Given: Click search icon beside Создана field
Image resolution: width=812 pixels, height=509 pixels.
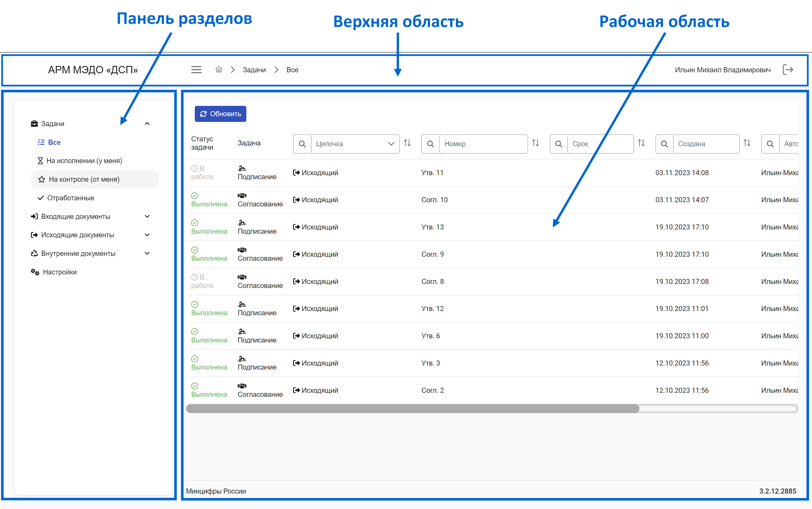Looking at the screenshot, I should pos(664,144).
